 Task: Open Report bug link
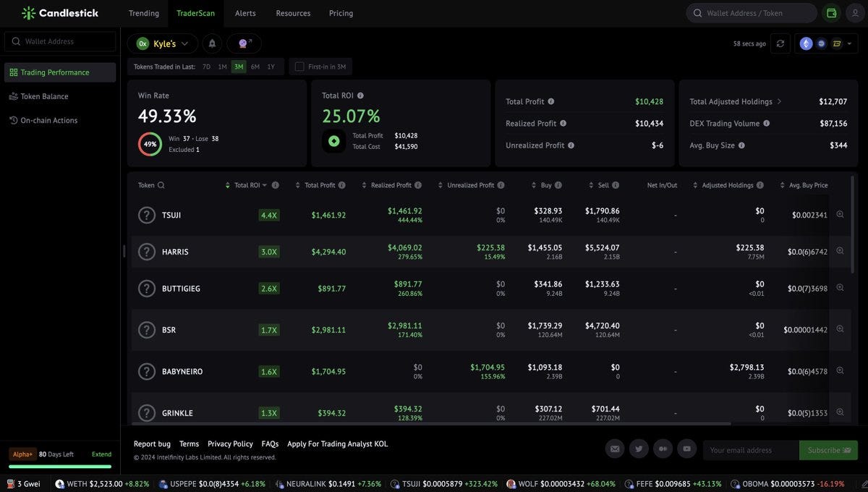pos(152,444)
